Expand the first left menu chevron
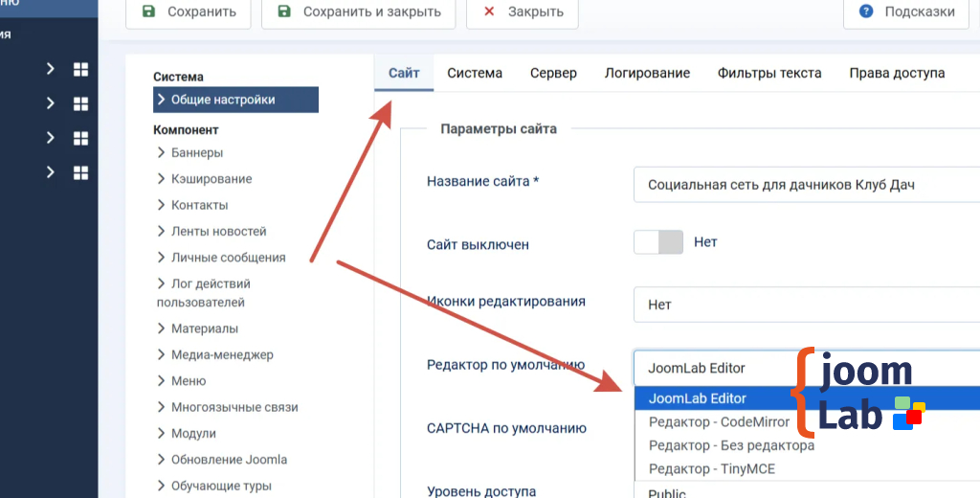This screenshot has width=980, height=498. click(x=51, y=69)
